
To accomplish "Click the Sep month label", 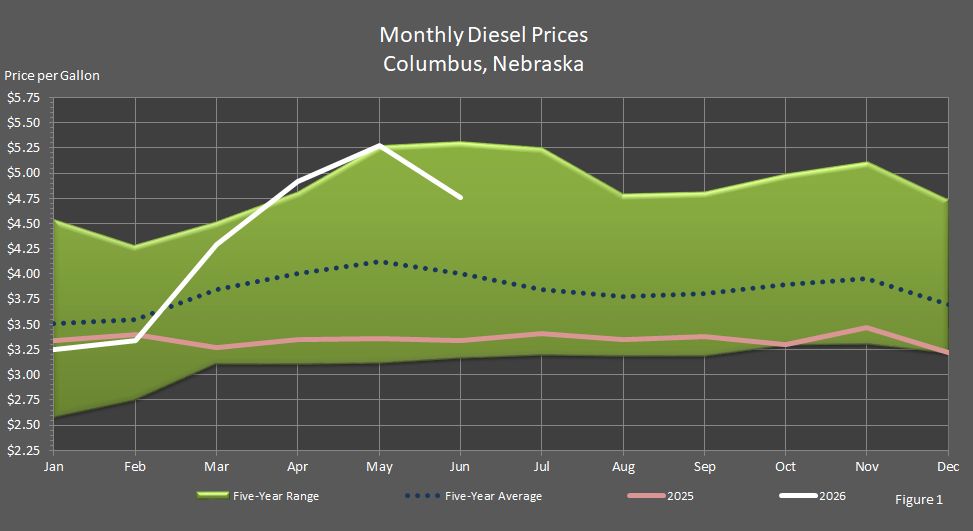I will [x=704, y=467].
